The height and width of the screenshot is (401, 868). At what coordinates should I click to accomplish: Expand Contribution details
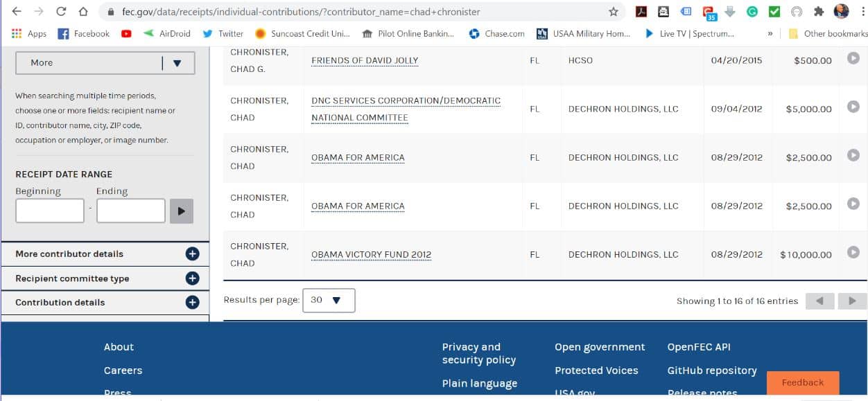coord(105,303)
